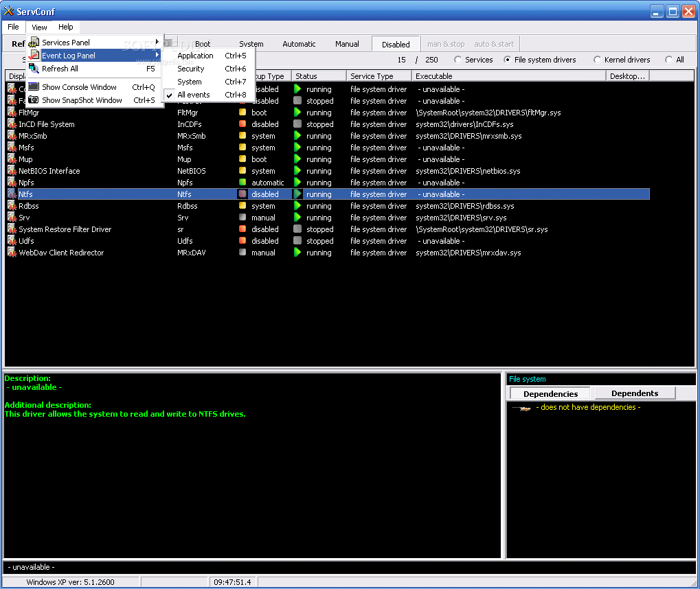The width and height of the screenshot is (700, 589).
Task: Click the MRxDAV service name cell
Action: 192,253
